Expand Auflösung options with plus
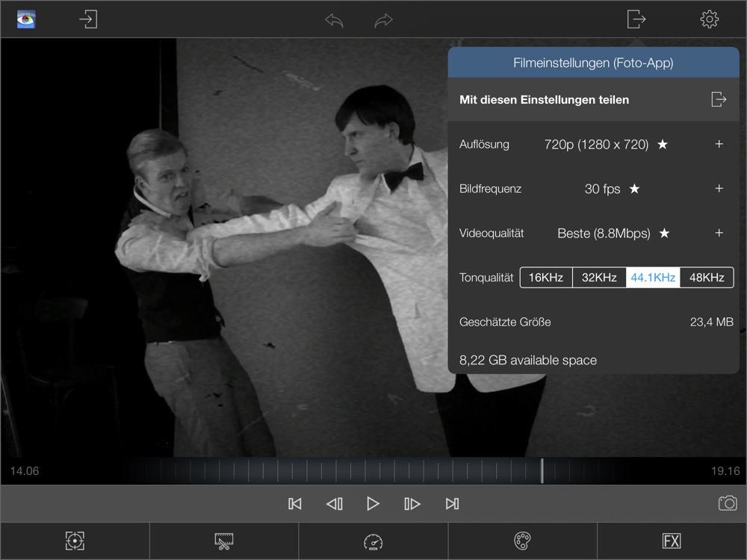Viewport: 747px width, 560px height. 719,144
